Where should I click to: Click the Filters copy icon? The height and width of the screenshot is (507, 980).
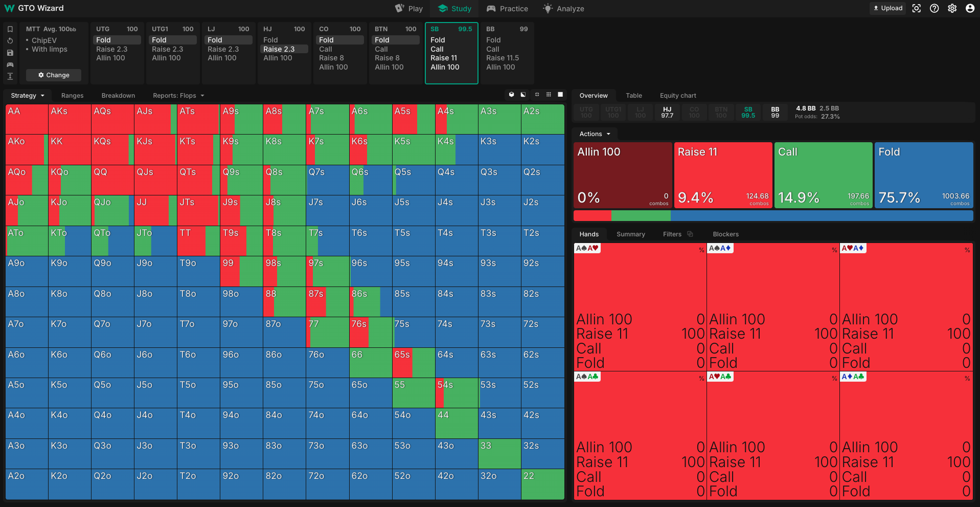coord(690,234)
